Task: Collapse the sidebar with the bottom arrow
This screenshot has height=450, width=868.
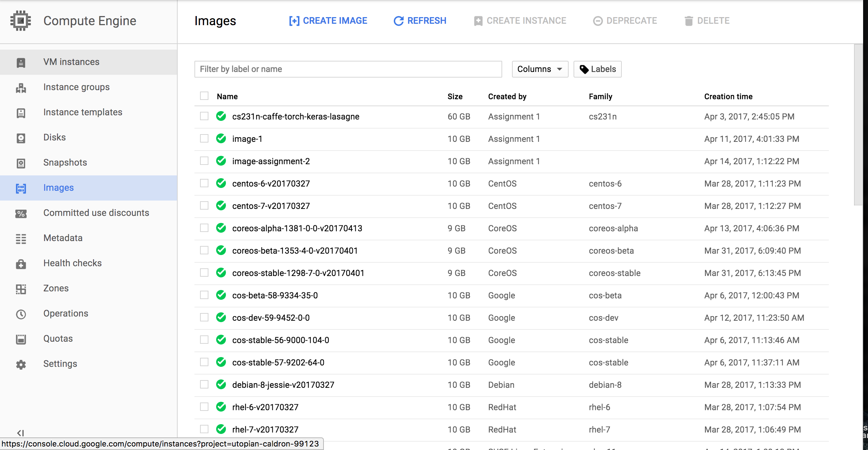Action: click(x=21, y=433)
